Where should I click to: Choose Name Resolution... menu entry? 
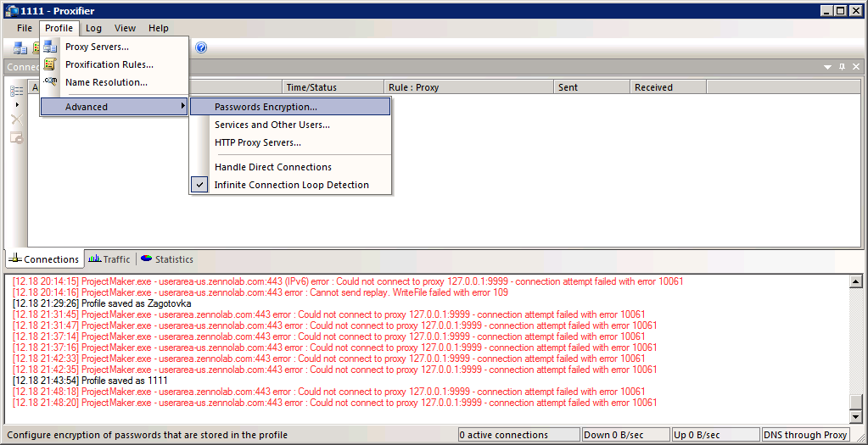(115, 82)
